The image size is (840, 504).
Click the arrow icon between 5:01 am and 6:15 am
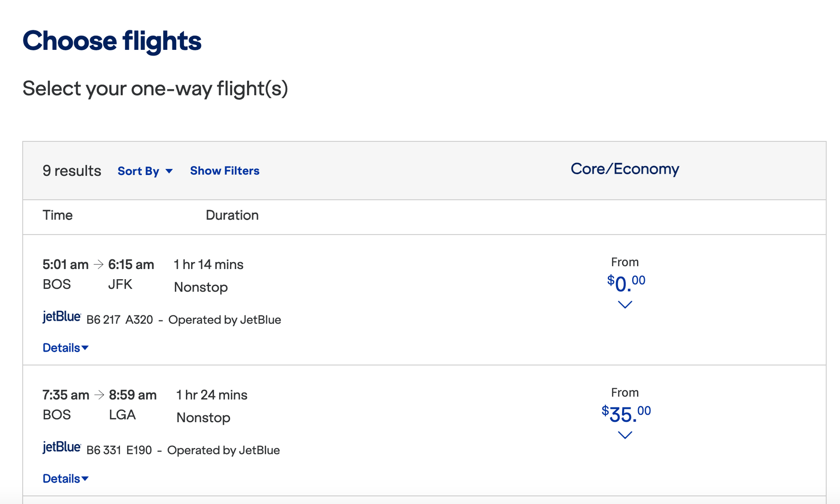98,263
